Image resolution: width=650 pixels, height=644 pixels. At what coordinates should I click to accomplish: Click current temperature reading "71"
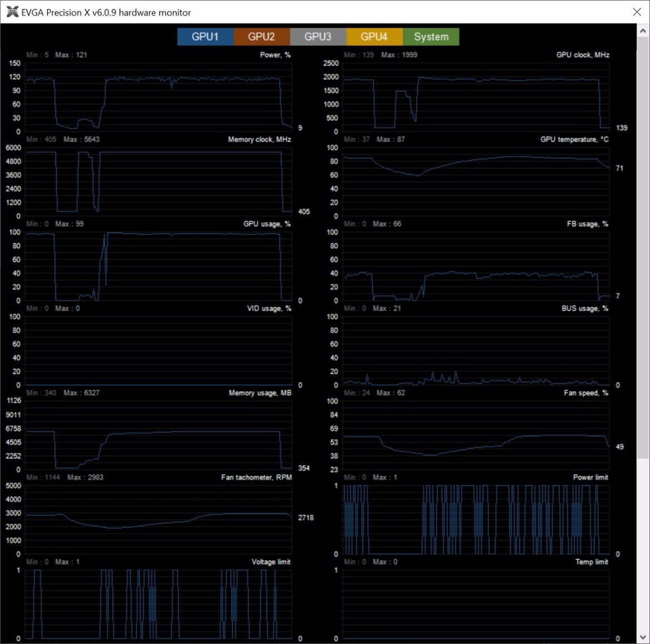click(x=619, y=168)
